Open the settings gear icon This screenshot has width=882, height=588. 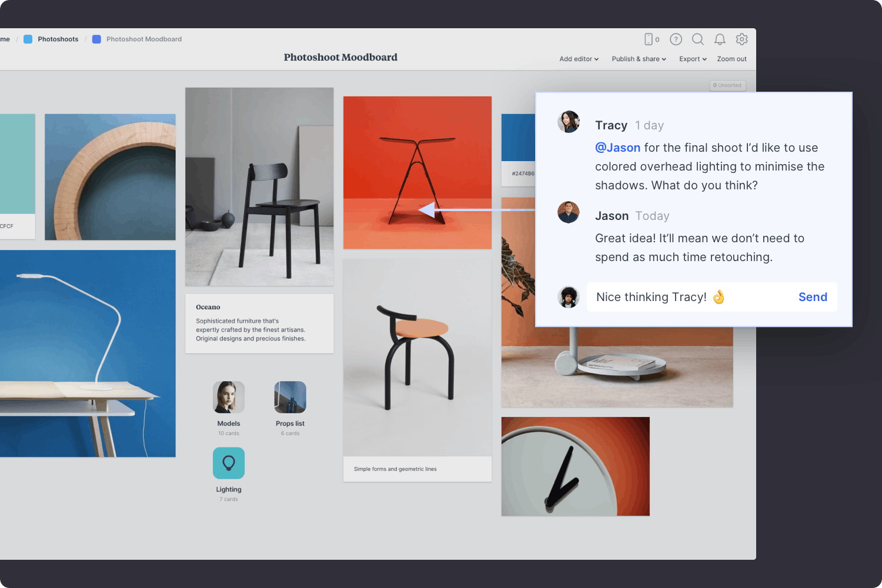tap(742, 39)
